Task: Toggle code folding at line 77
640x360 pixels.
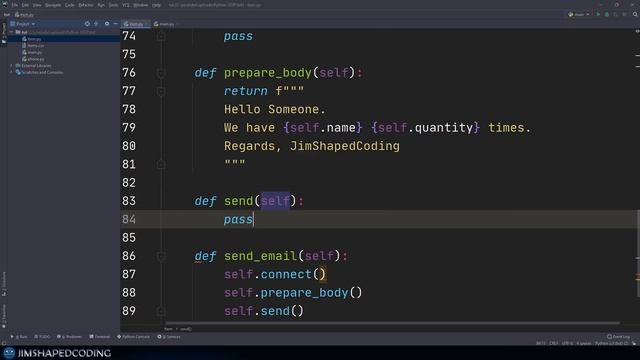Action: [x=161, y=91]
